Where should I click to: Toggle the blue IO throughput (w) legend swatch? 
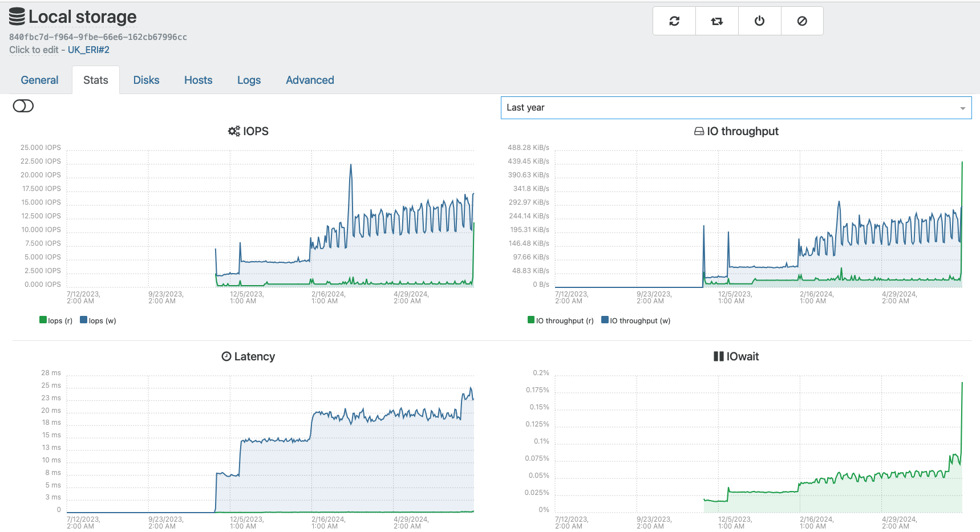click(605, 320)
